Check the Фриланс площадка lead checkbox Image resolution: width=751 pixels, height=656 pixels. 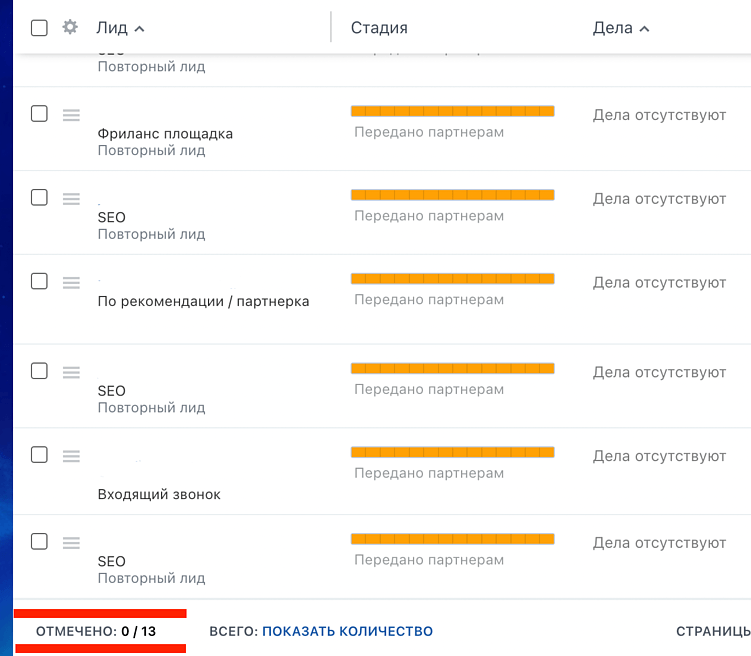39,114
